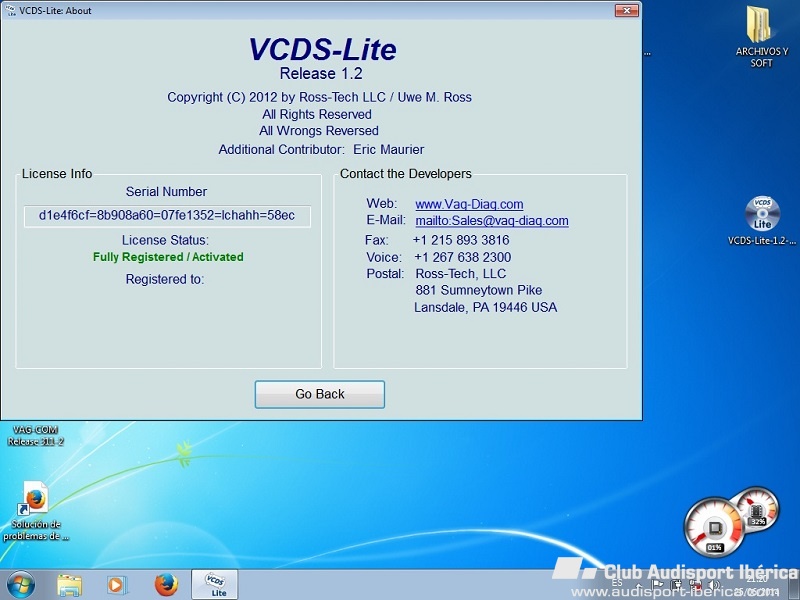Click the 881 Sumneytown Pike address line
The height and width of the screenshot is (600, 800).
(479, 290)
